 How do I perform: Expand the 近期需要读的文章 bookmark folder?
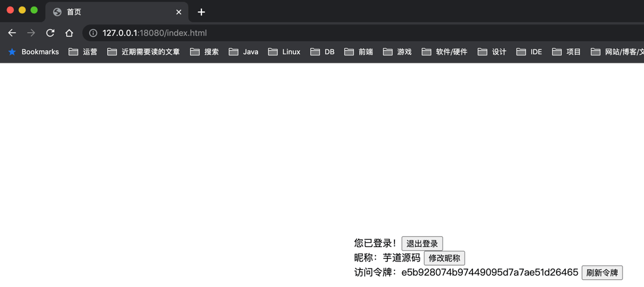click(144, 52)
